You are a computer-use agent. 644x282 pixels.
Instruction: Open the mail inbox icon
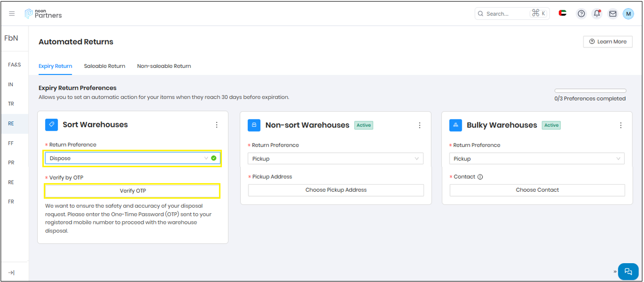click(x=612, y=14)
